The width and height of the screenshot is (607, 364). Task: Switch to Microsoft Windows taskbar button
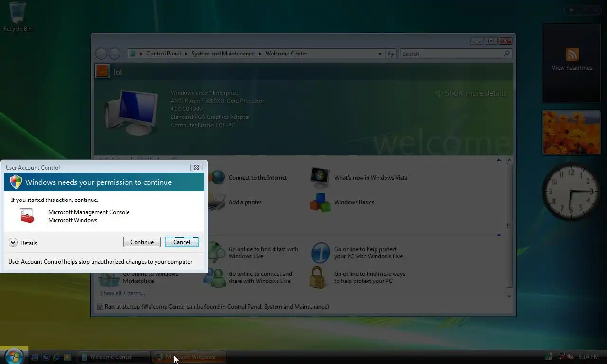point(190,357)
